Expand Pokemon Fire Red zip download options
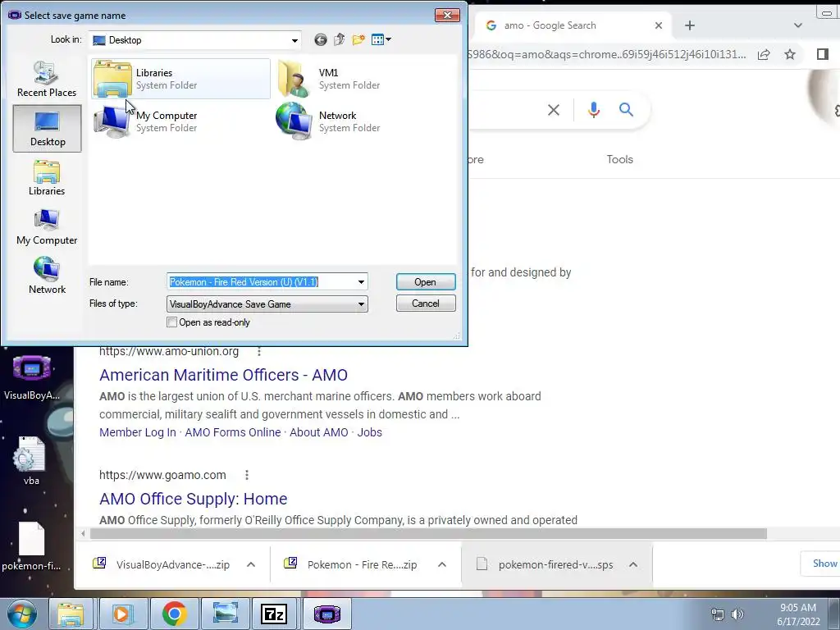This screenshot has width=840, height=630. click(442, 564)
